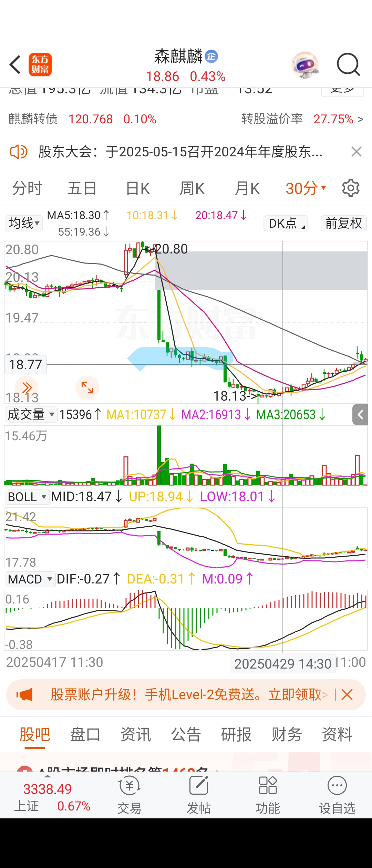Viewport: 372px width, 868px height.
Task: Tap the MA3:20653 volume value
Action: (290, 414)
